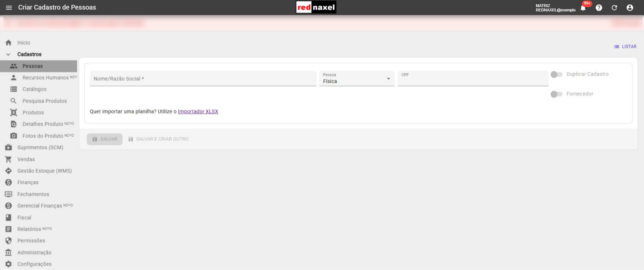Enable the Duplicar Cadastro switch
This screenshot has width=644, height=270.
[x=556, y=74]
